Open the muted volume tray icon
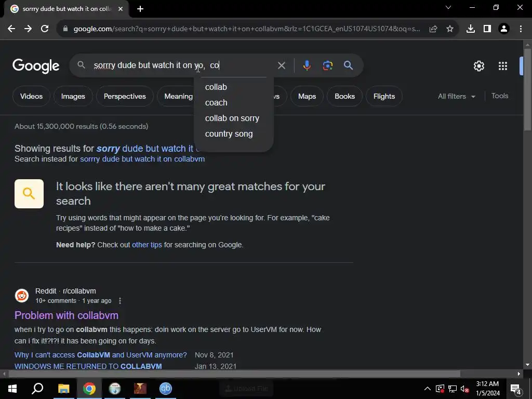 point(464,389)
